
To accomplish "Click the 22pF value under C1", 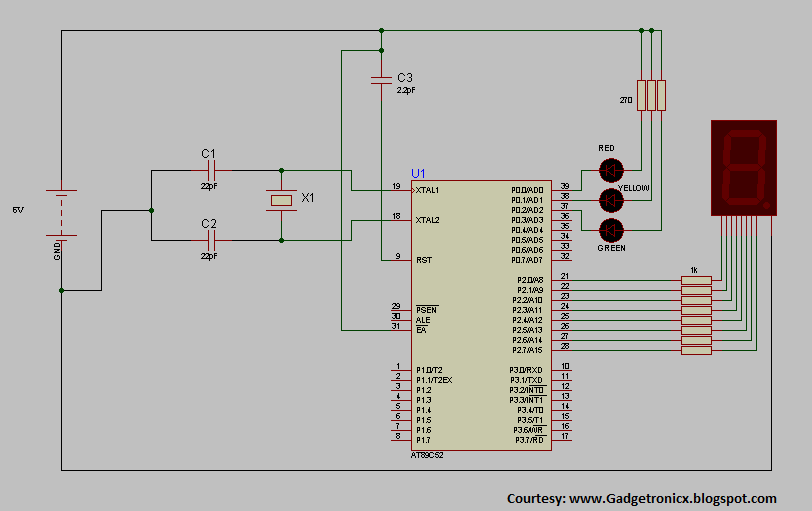I will coord(209,186).
